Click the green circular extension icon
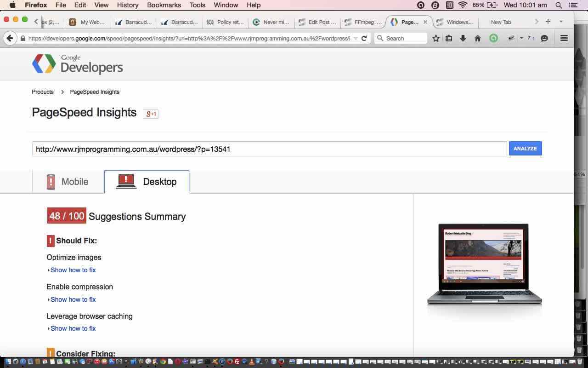The height and width of the screenshot is (368, 588). [x=493, y=38]
